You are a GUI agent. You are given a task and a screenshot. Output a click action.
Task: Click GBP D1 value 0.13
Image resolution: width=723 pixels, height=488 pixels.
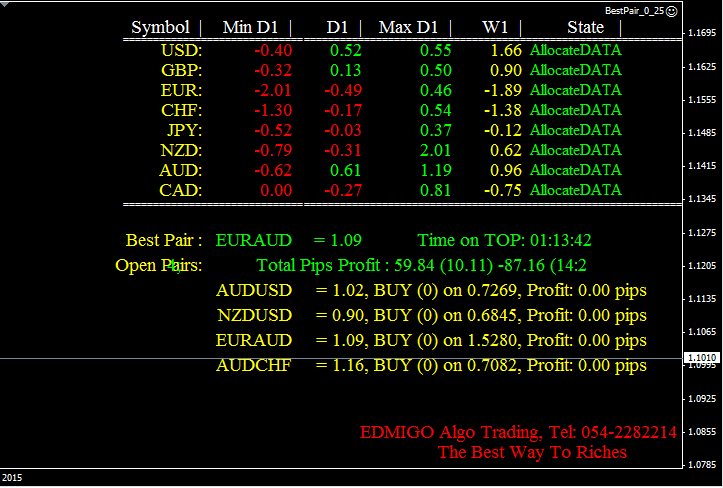tap(346, 70)
